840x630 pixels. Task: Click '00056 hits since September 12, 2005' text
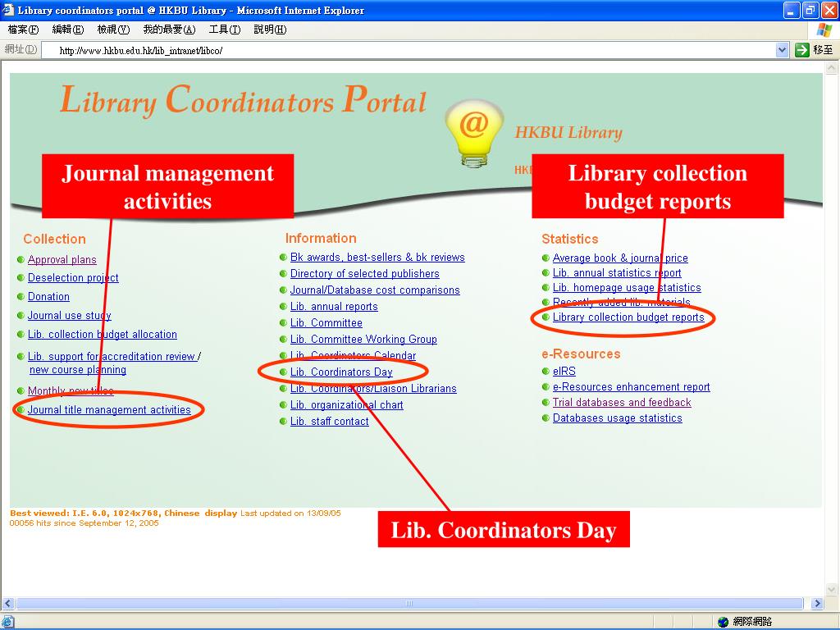(x=84, y=523)
